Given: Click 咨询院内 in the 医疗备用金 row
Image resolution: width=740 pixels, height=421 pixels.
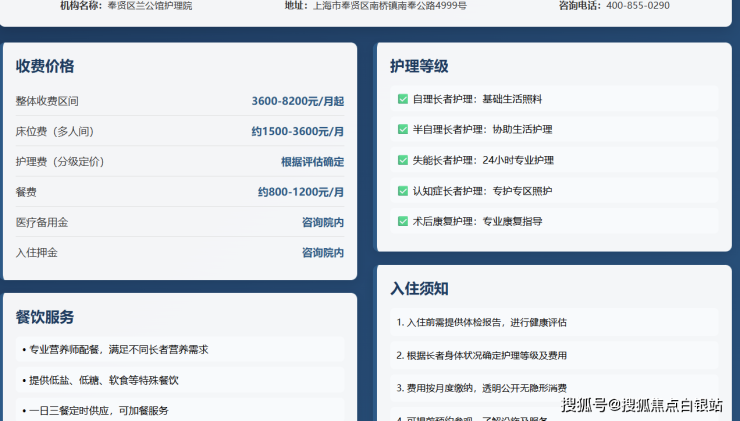Looking at the screenshot, I should pyautogui.click(x=323, y=222).
